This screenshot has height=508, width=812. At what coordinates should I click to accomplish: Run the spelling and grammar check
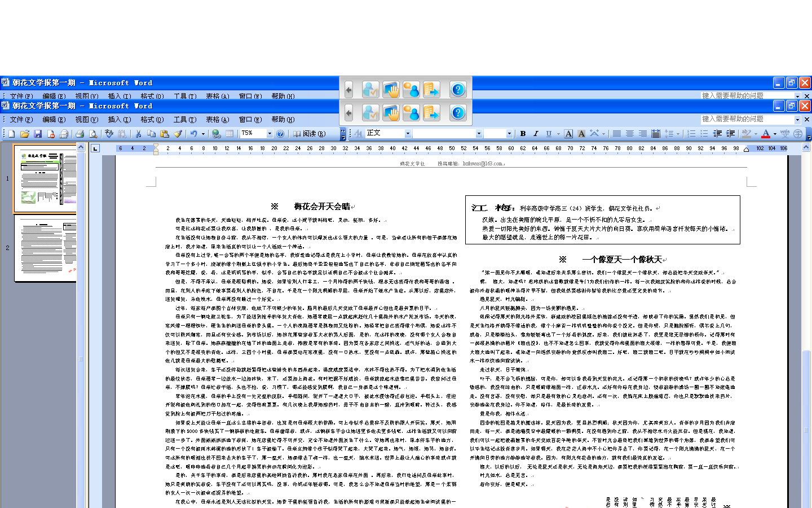[x=109, y=134]
